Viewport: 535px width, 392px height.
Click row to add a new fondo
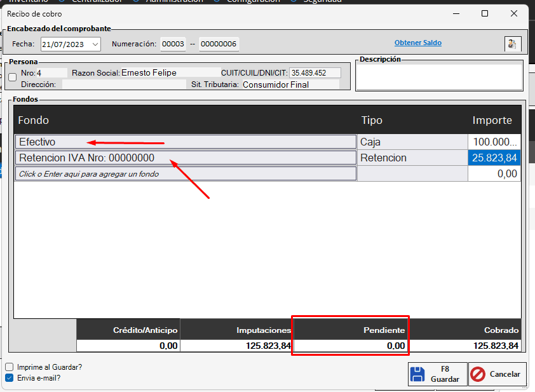click(186, 173)
